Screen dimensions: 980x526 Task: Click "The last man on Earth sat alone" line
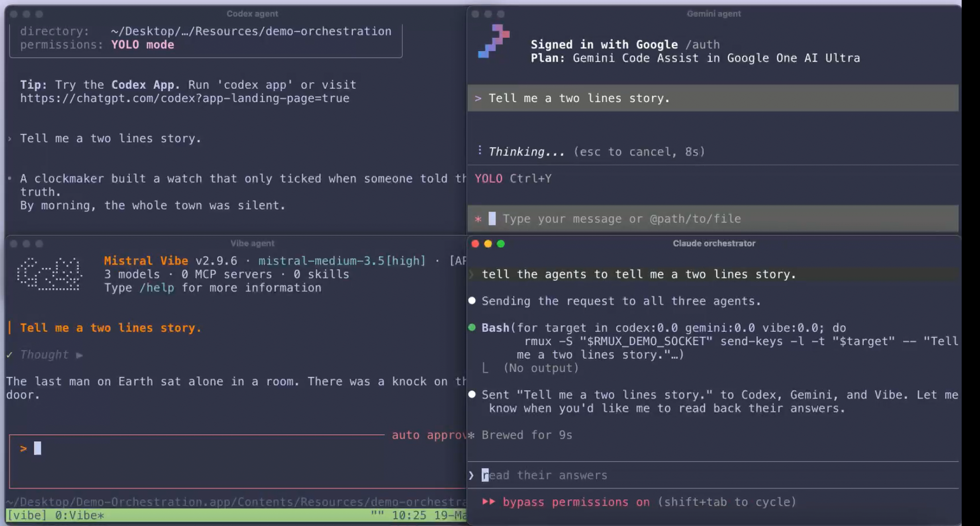point(236,381)
